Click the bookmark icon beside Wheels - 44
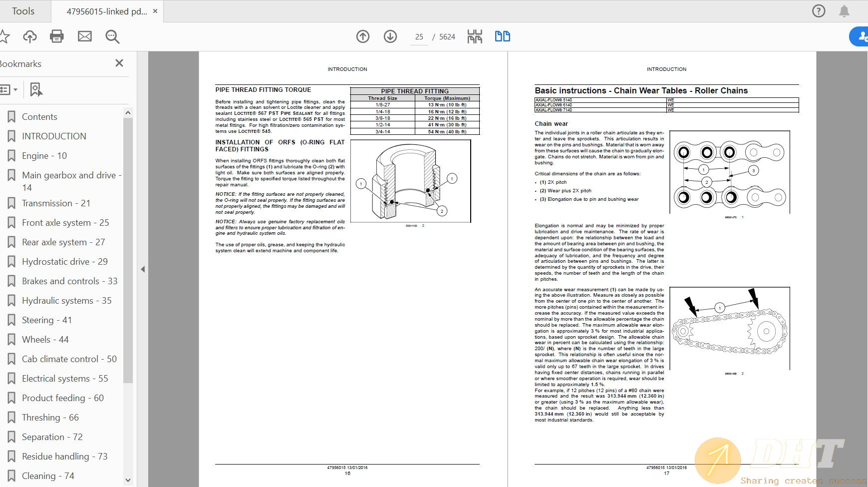This screenshot has width=868, height=487. [11, 340]
